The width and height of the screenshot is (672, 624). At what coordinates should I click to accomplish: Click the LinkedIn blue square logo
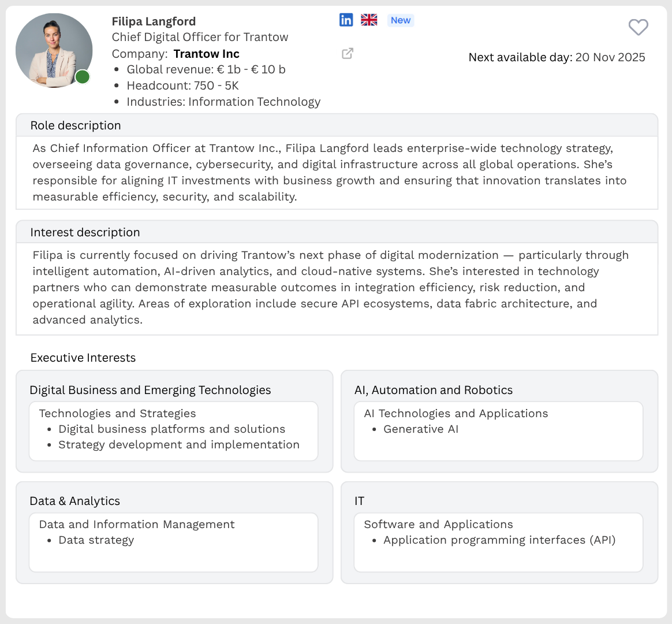click(x=346, y=19)
